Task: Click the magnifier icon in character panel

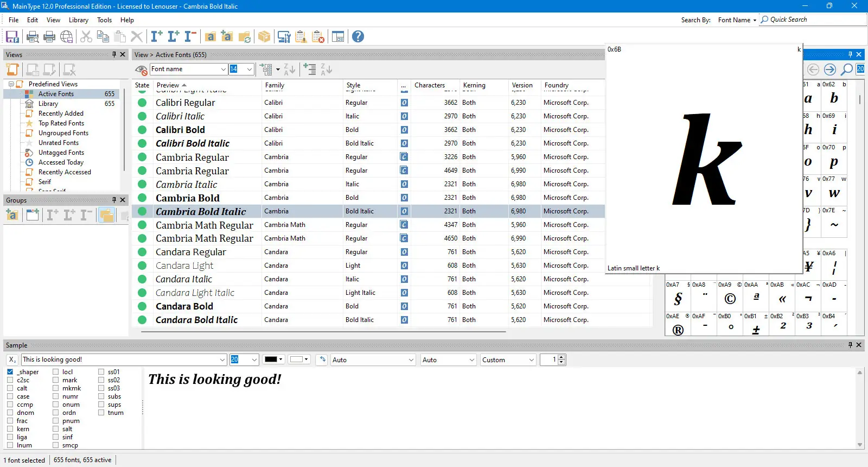Action: tap(846, 70)
